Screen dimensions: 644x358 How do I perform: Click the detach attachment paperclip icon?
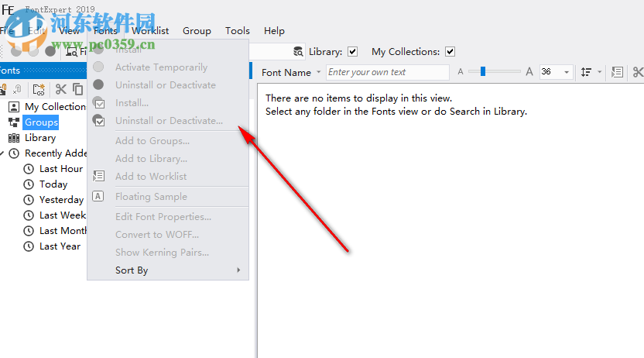[x=17, y=89]
